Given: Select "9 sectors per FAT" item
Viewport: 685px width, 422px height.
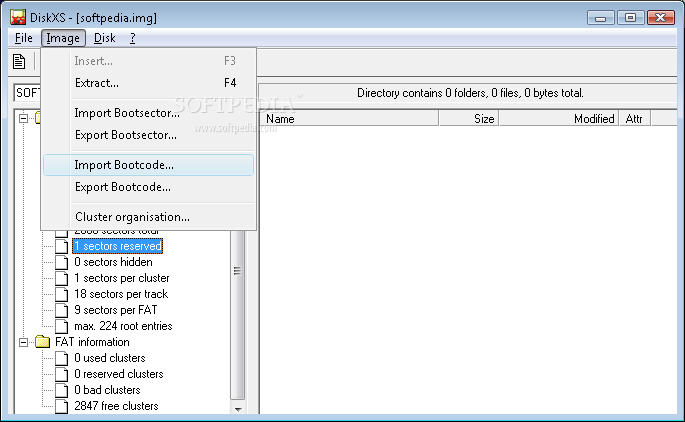Looking at the screenshot, I should click(116, 310).
